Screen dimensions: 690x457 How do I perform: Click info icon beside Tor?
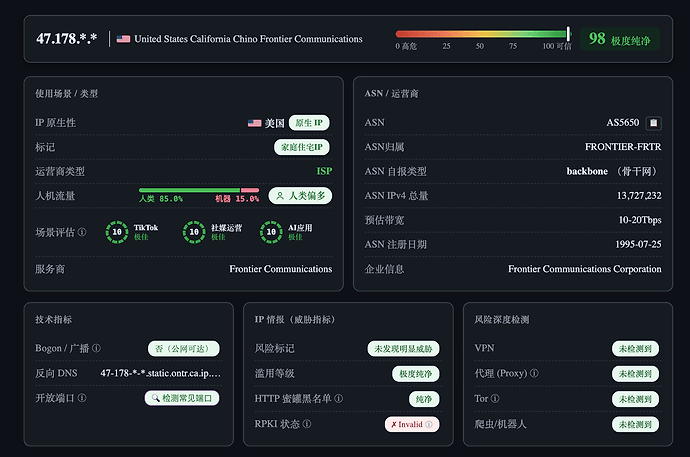pyautogui.click(x=495, y=398)
